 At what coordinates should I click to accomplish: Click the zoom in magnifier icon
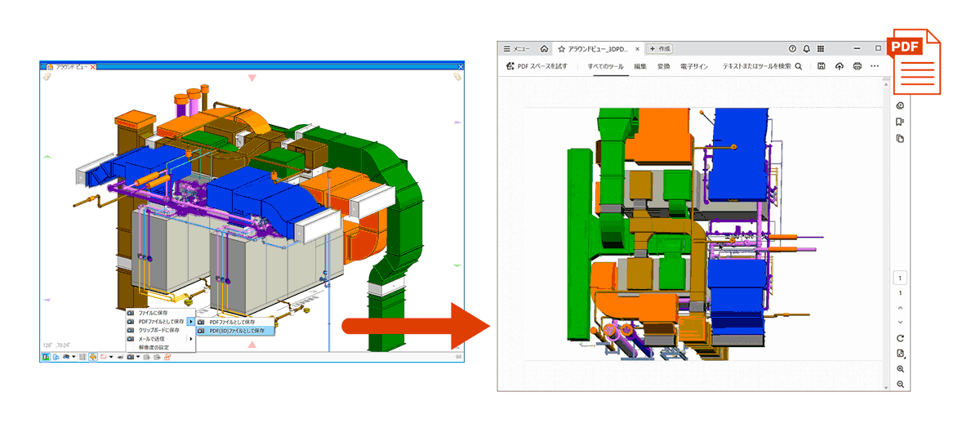point(900,369)
